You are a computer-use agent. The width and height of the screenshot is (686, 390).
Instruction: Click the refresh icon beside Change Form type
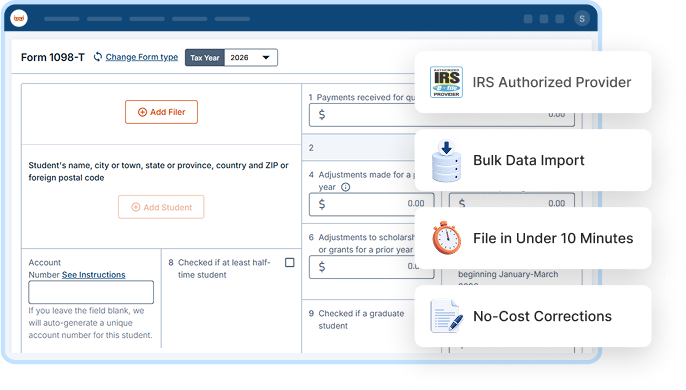[x=98, y=57]
